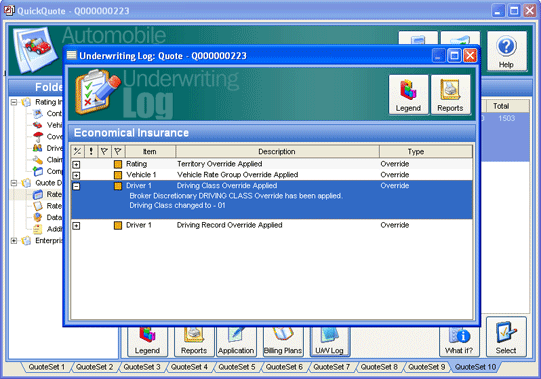541x379 pixels.
Task: Switch to QuoteSet 9 tab
Action: point(427,367)
